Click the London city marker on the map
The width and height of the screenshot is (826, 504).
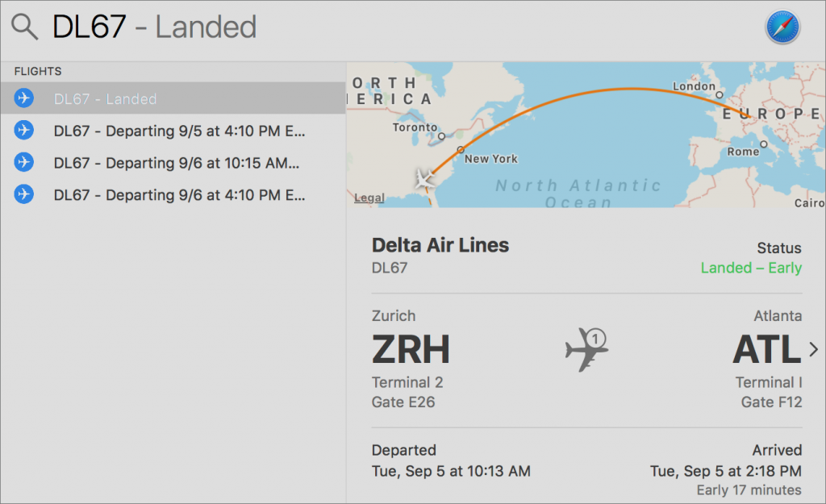click(719, 95)
